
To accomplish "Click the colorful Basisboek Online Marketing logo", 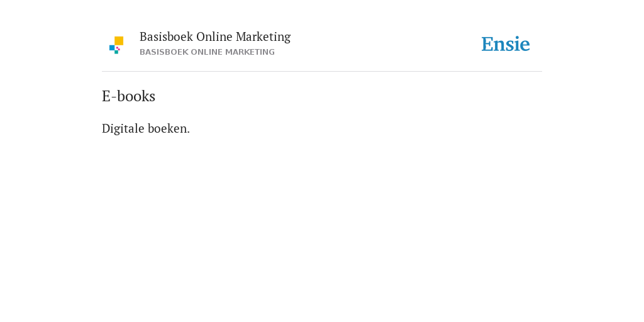I will [x=116, y=45].
